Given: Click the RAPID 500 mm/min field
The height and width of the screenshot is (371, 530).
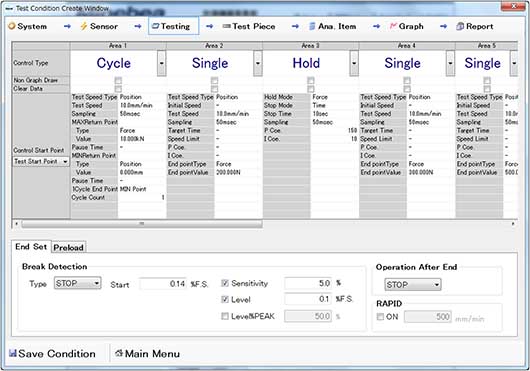Looking at the screenshot, I should [428, 317].
